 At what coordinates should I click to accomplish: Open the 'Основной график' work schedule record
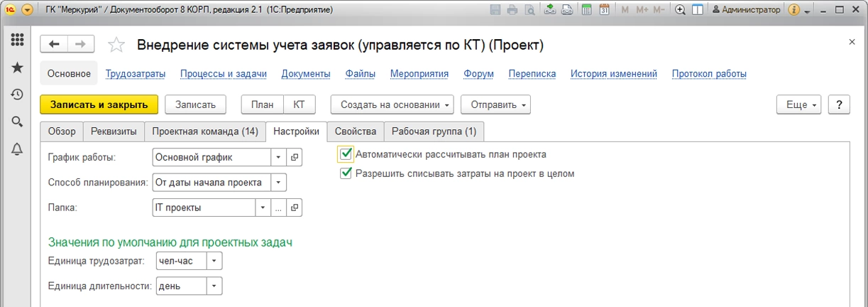(x=295, y=157)
